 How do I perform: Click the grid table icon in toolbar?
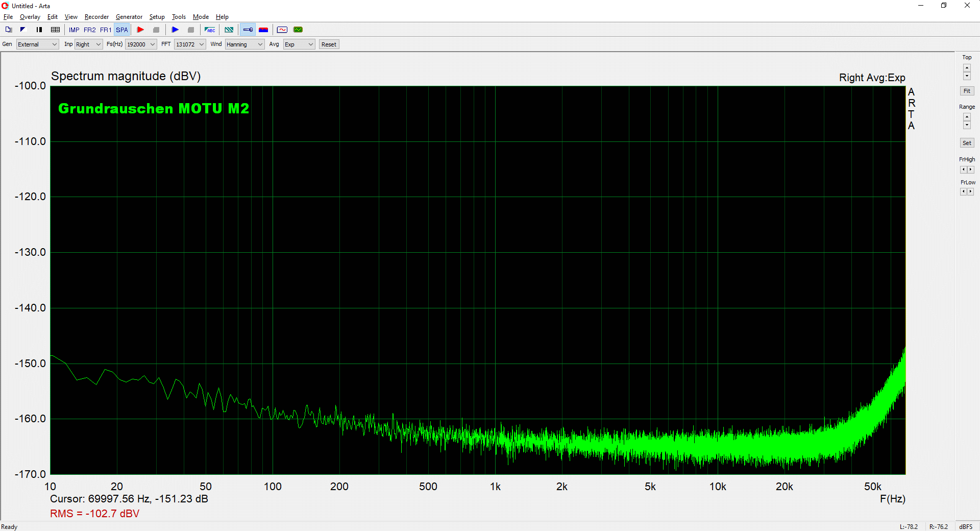(56, 30)
